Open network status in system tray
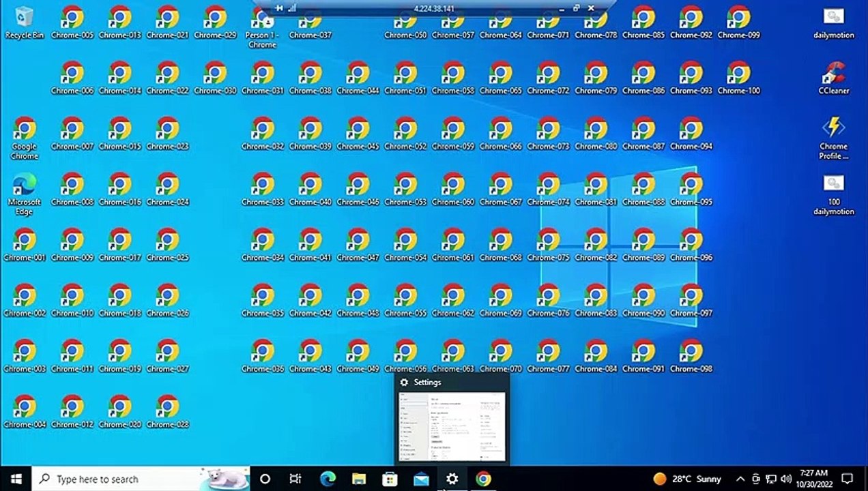The image size is (868, 491). pos(771,479)
